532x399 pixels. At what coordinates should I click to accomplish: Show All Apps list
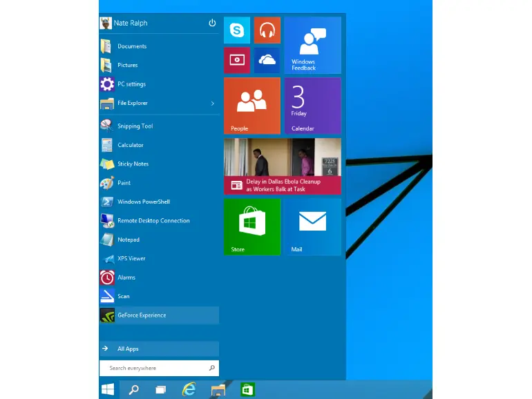tap(159, 349)
